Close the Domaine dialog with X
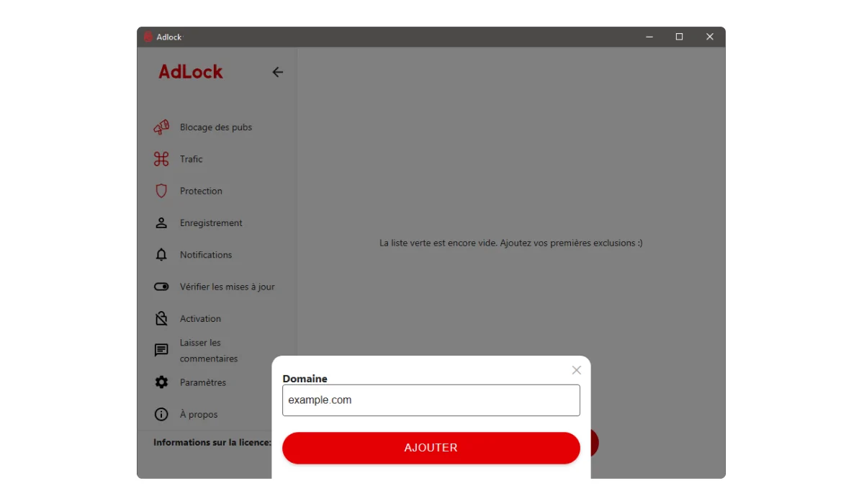 point(576,370)
